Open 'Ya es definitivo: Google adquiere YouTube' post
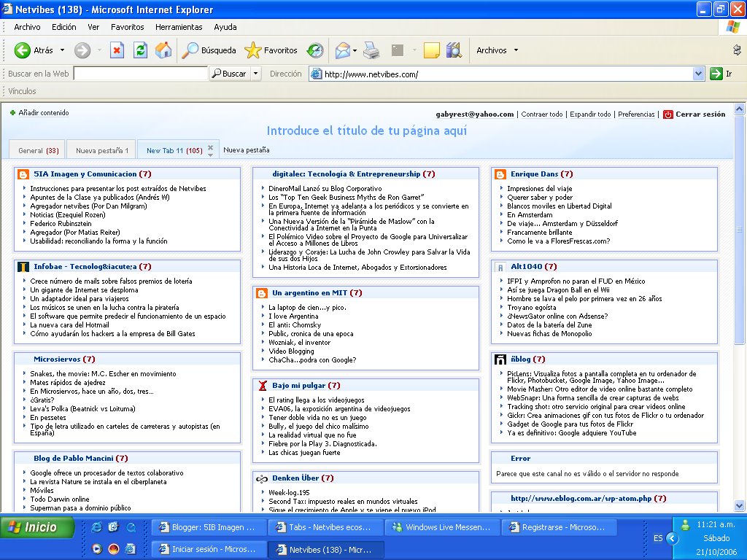The width and height of the screenshot is (747, 560). [x=571, y=433]
